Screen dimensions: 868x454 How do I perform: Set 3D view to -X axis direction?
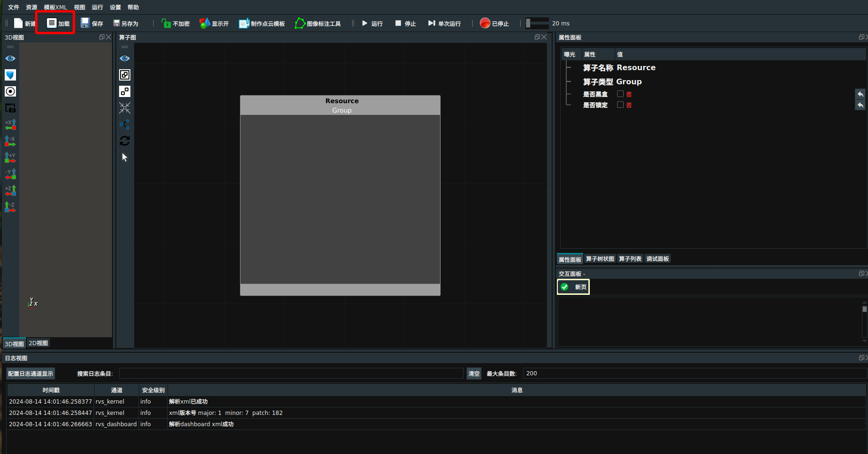tap(10, 141)
